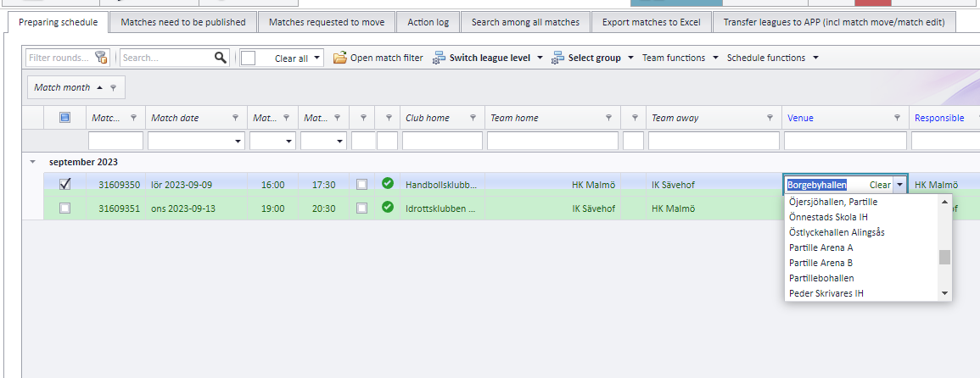Click the search magnifier icon
This screenshot has height=378, width=980.
tap(221, 58)
